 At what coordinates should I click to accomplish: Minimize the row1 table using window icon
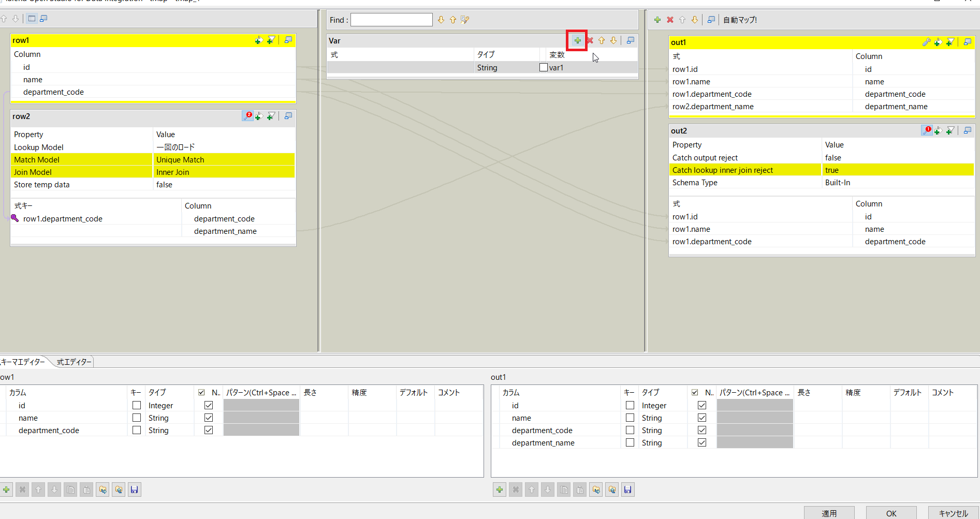288,40
